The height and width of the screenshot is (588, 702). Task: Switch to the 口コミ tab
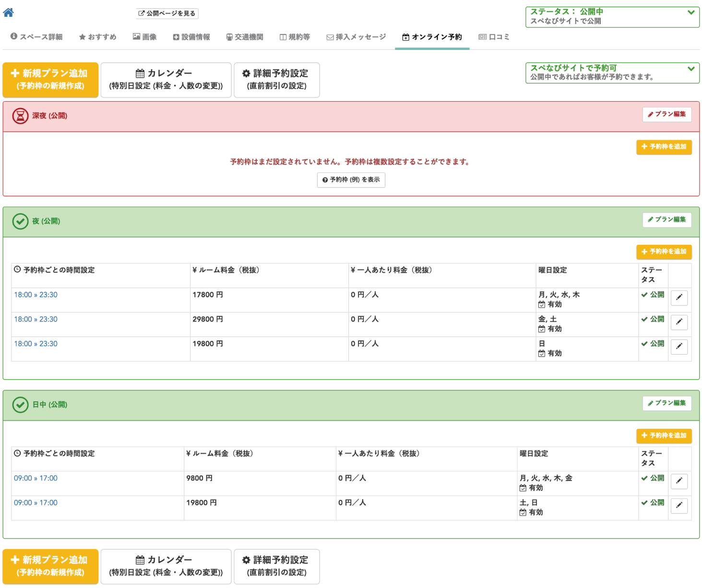click(x=494, y=36)
